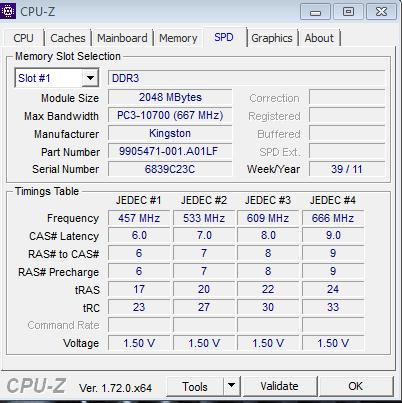The image size is (402, 403).
Task: Click the CAS# Latency value 8.0
Action: coord(268,235)
